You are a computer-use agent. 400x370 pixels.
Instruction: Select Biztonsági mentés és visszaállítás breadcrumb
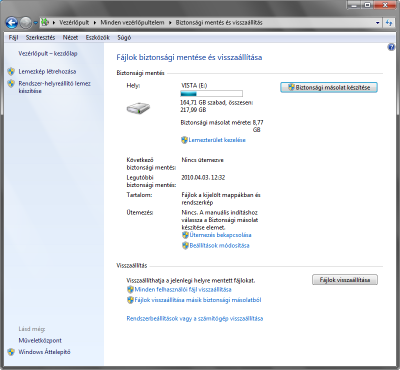pyautogui.click(x=219, y=23)
